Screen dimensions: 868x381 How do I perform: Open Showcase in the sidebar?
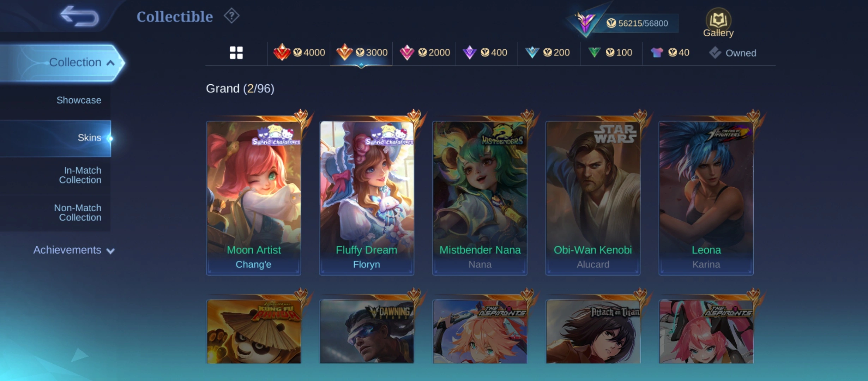(x=79, y=100)
